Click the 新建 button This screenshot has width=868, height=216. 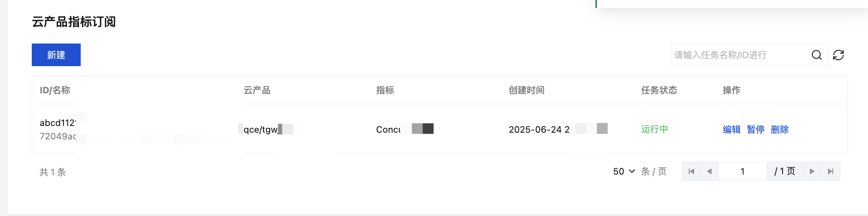56,55
